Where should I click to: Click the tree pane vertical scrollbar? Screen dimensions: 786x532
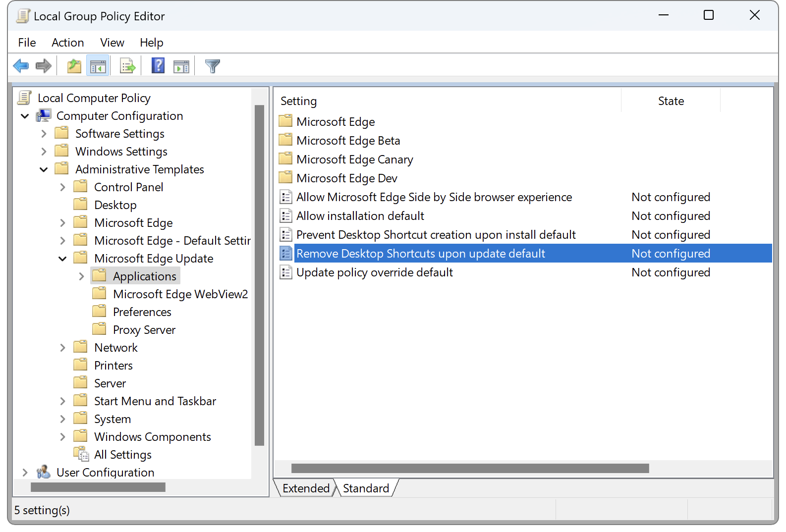259,275
